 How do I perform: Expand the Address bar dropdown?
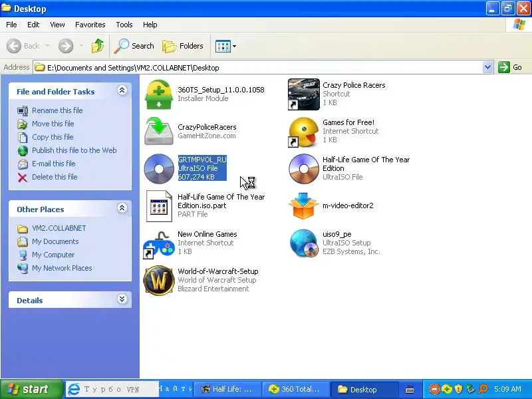[487, 67]
